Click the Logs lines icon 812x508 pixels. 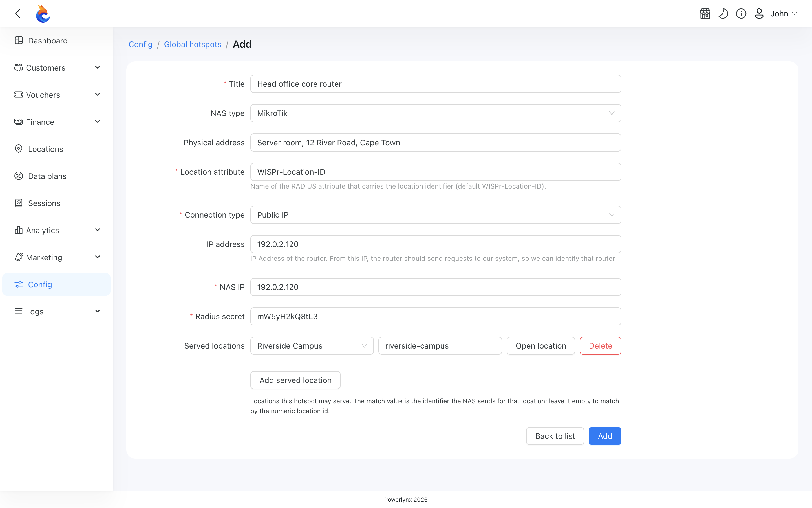coord(18,311)
